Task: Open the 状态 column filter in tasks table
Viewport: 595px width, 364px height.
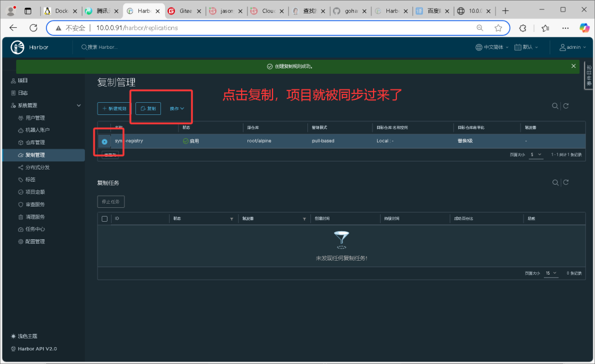Action: (x=232, y=219)
